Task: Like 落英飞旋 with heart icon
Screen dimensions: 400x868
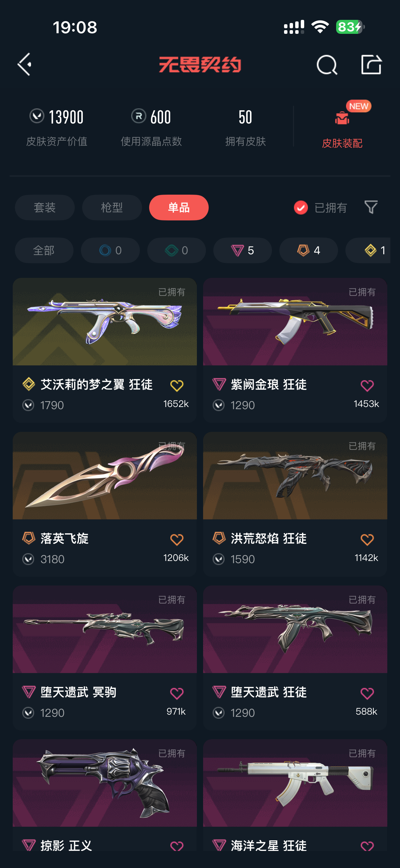Action: click(177, 540)
